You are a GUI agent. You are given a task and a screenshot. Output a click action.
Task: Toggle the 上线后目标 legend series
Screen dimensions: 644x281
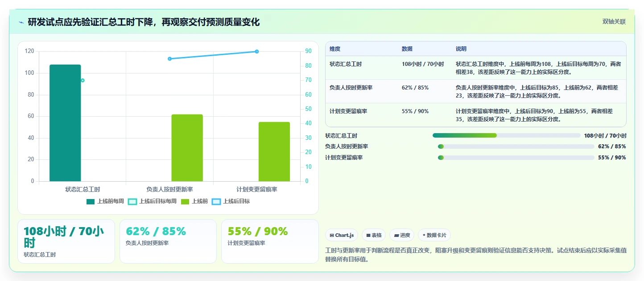pos(231,201)
